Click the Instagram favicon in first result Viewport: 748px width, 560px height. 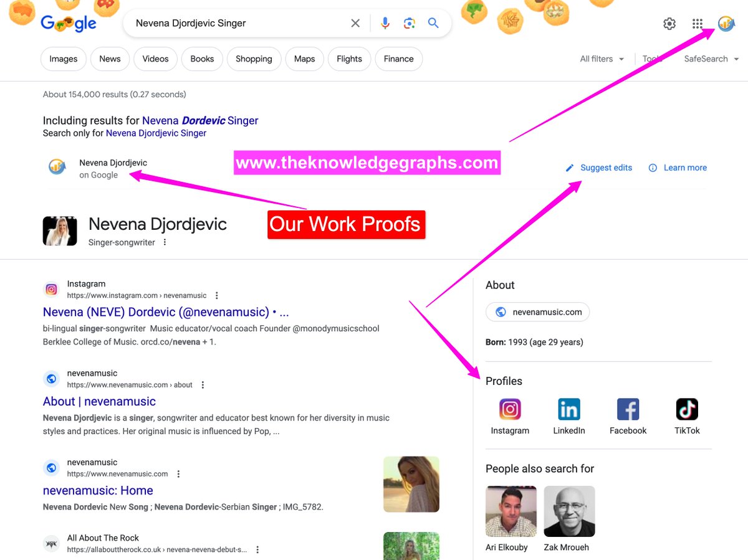(52, 290)
